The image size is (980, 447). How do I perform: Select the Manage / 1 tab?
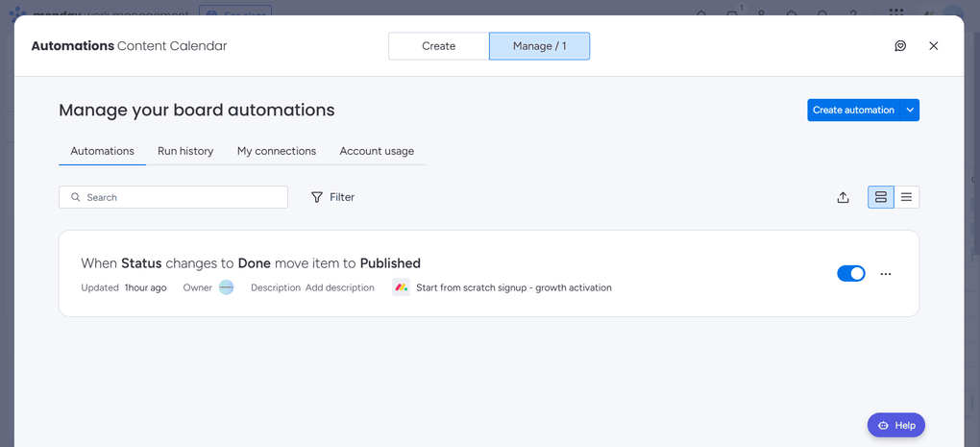point(539,46)
